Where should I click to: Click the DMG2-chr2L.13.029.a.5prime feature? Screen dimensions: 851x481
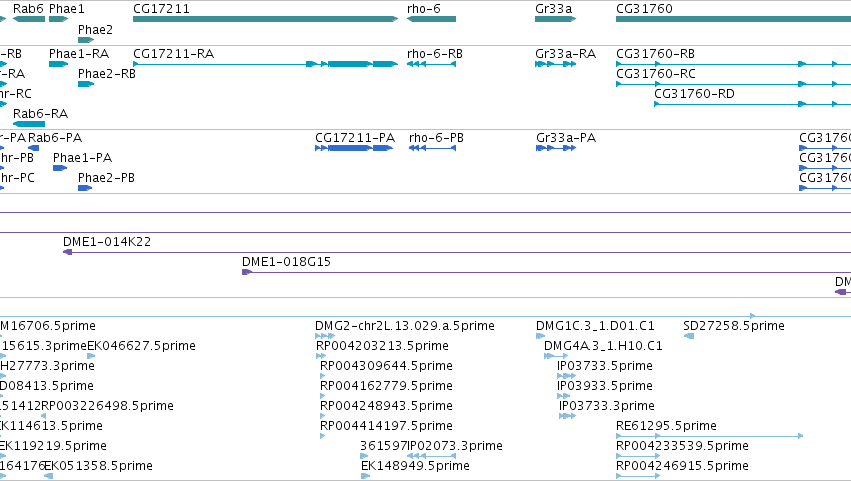325,336
